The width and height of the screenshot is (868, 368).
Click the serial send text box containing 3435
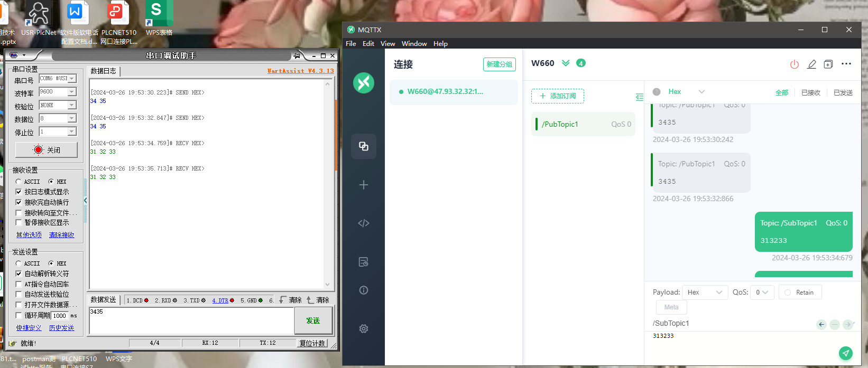(x=191, y=320)
